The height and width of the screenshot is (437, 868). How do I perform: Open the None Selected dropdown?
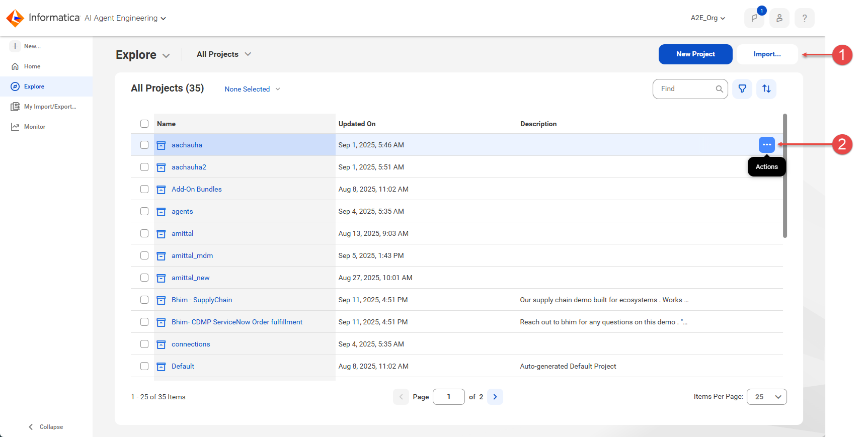pos(252,89)
